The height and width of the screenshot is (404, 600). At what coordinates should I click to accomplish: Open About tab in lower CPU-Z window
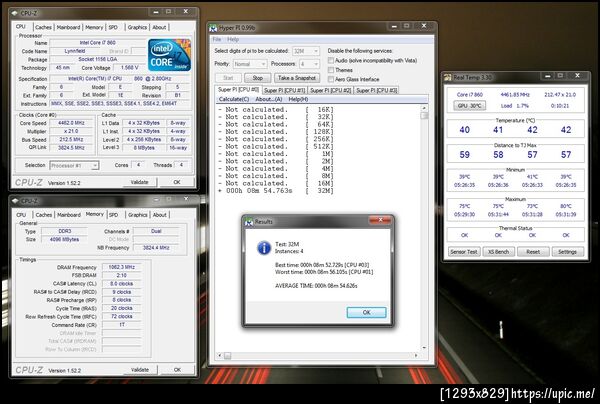pyautogui.click(x=160, y=215)
